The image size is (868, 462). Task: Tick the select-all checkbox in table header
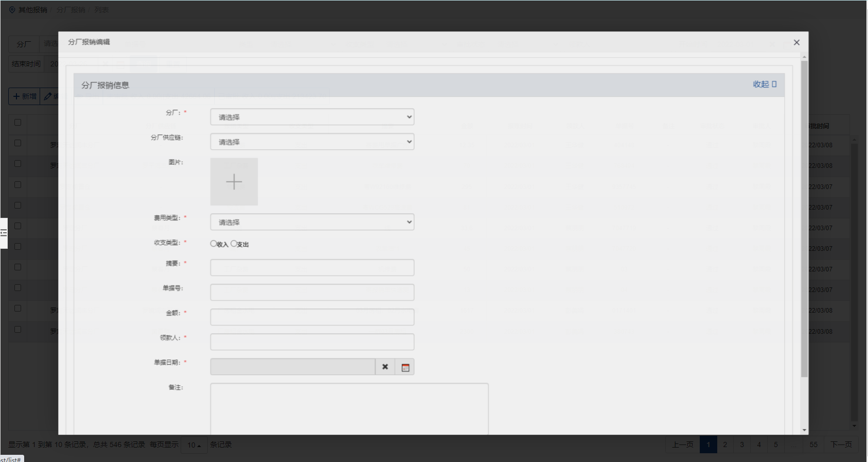18,123
